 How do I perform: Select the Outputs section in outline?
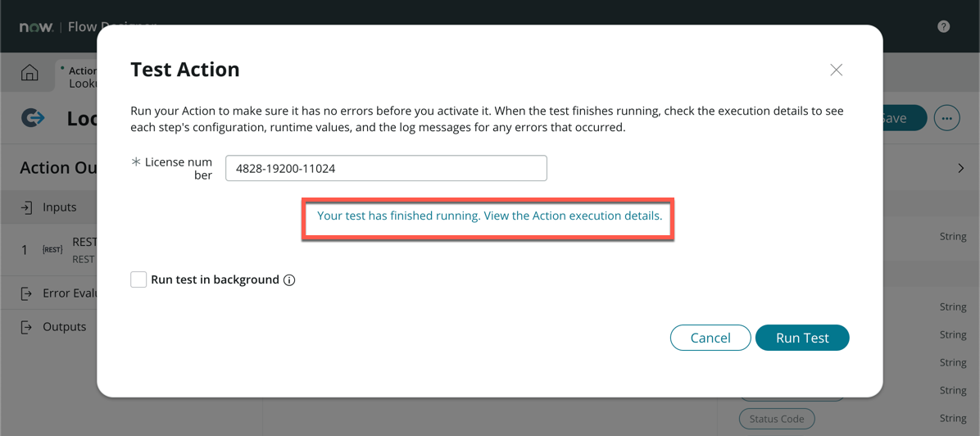[64, 327]
